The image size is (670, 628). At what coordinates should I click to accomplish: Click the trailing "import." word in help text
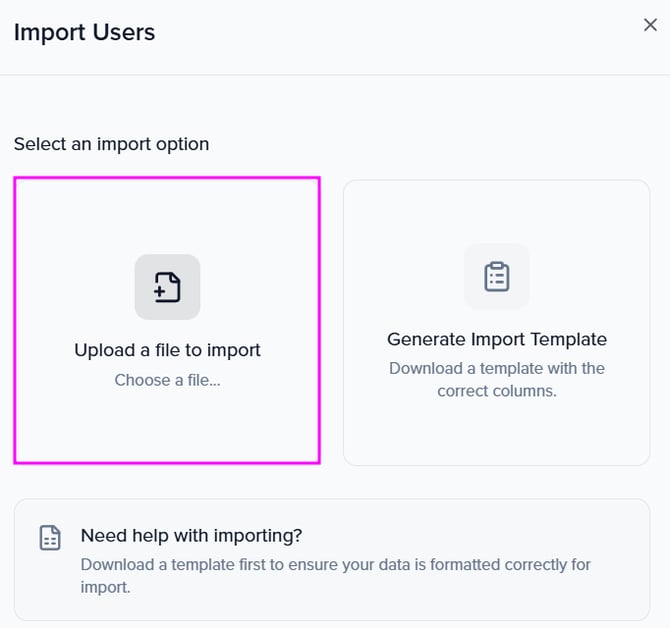(106, 588)
